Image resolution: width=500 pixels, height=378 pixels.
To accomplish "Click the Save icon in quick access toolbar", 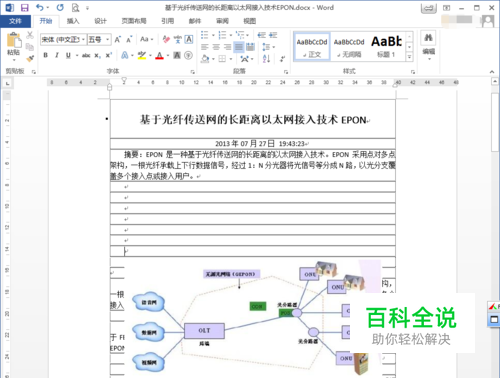I will [x=25, y=8].
